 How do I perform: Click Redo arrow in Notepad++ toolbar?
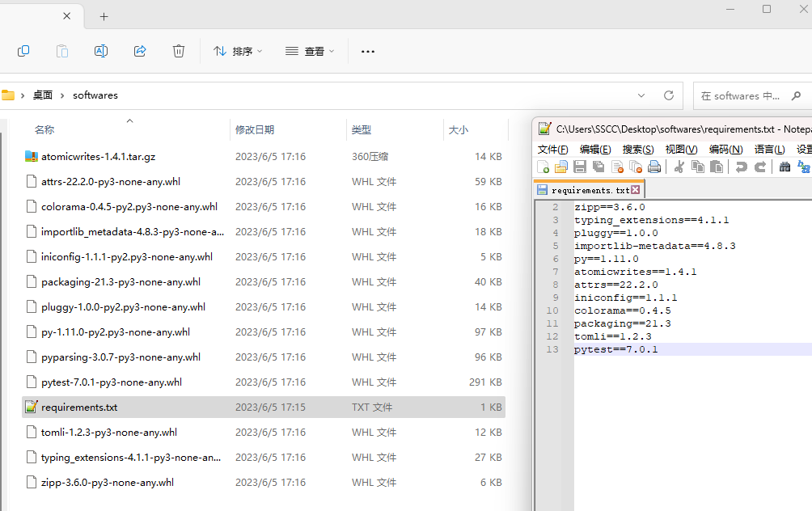point(760,167)
